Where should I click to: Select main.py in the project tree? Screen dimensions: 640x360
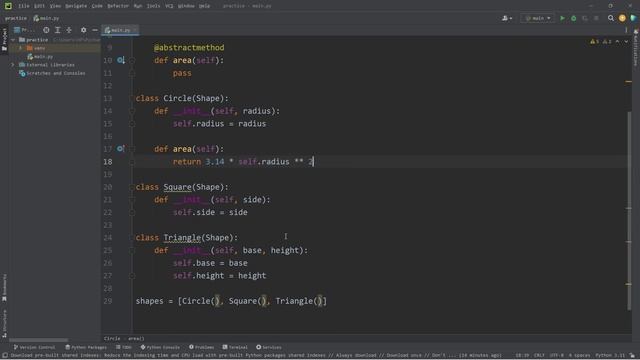tap(40, 56)
